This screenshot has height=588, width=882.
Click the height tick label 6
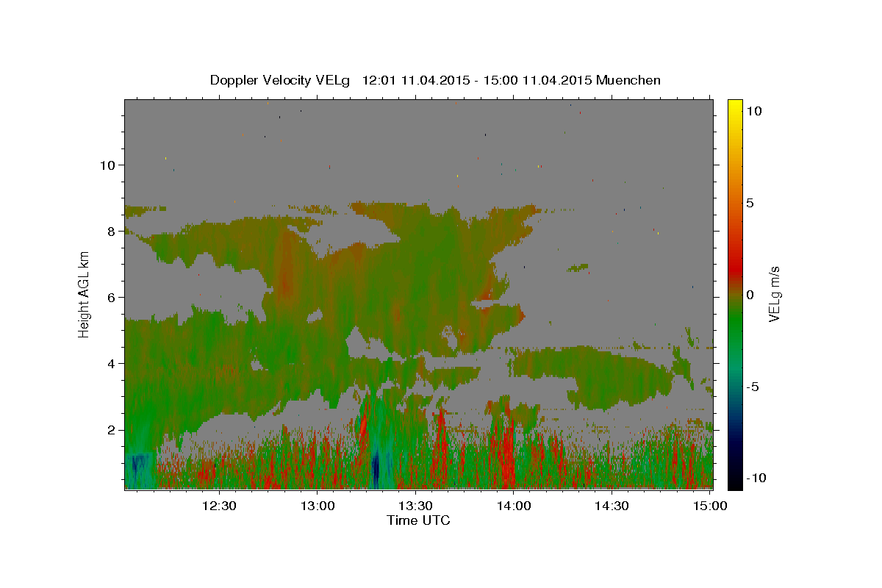click(x=111, y=298)
